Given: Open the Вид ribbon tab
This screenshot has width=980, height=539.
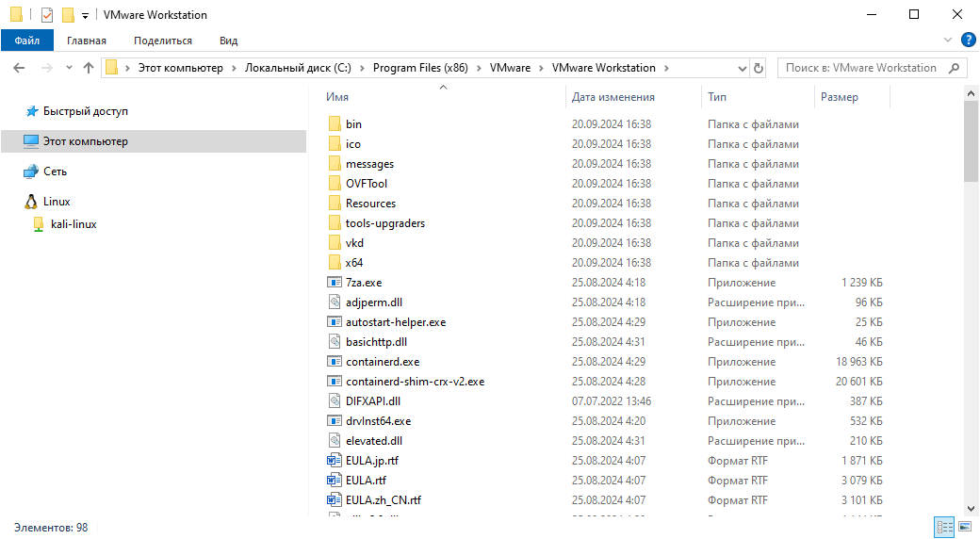Looking at the screenshot, I should [228, 41].
